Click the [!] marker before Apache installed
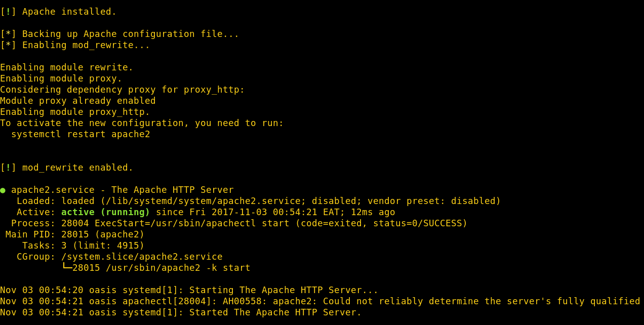644x325 pixels. tap(8, 12)
